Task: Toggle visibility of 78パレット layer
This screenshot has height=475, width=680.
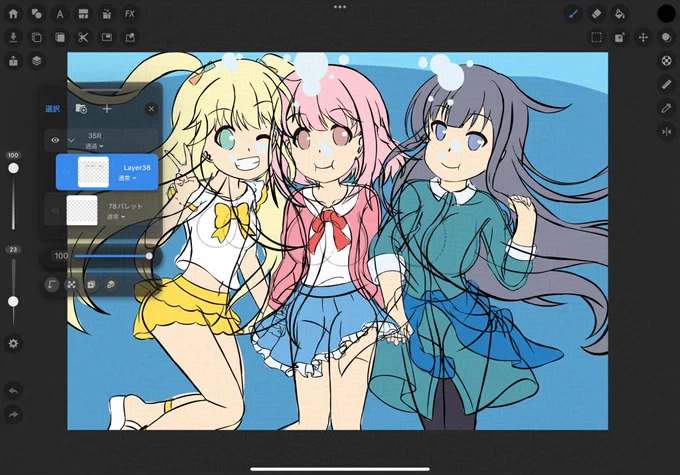Action: click(x=55, y=211)
